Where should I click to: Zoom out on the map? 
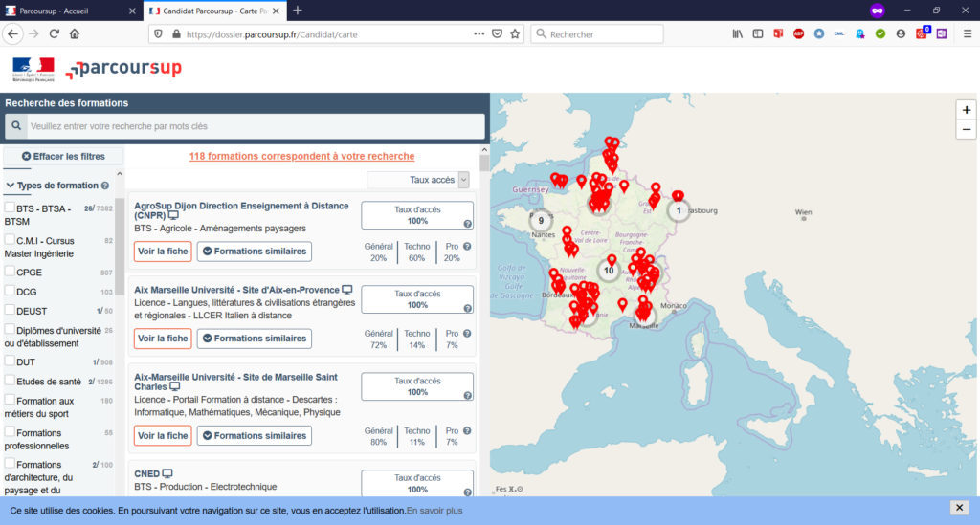pos(967,129)
